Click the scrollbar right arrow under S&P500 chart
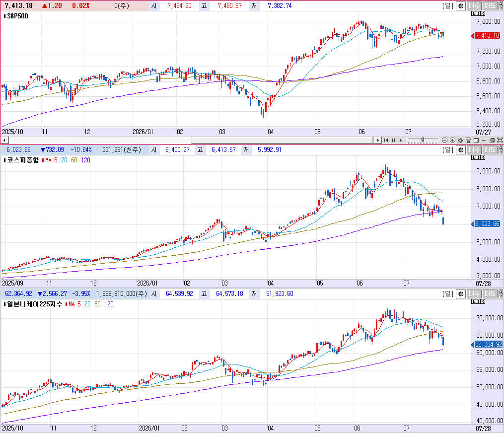 (378, 140)
